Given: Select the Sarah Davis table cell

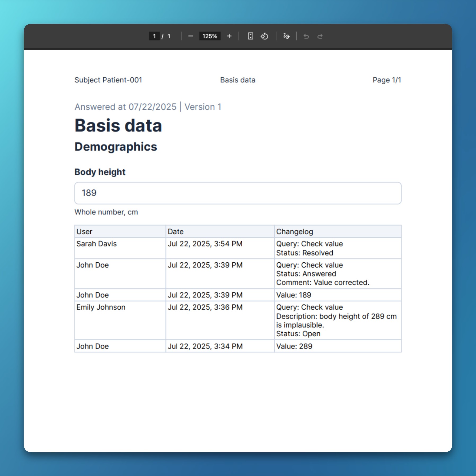Looking at the screenshot, I should [96, 244].
